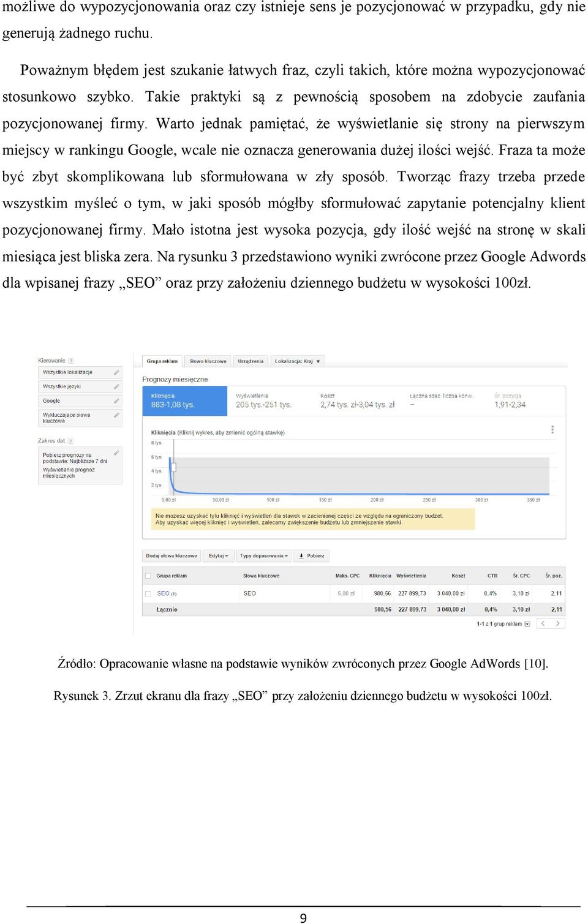
Task: Sort by CTR column header
Action: tap(492, 576)
